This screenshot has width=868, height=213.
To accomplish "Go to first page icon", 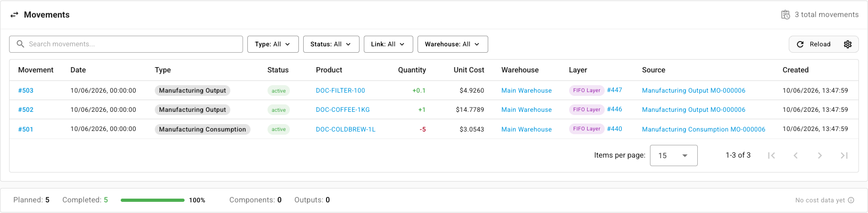I will tap(771, 155).
